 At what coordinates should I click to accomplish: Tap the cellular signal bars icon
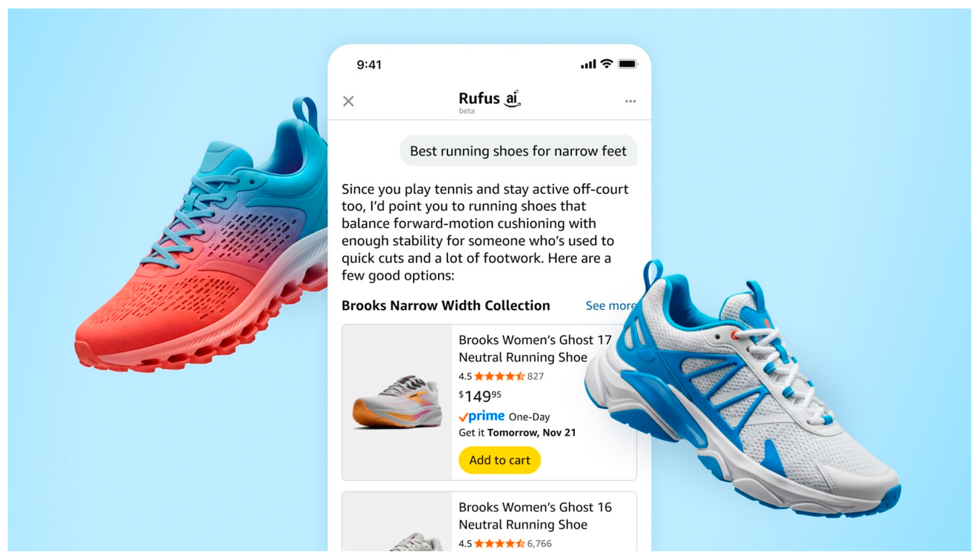click(x=588, y=64)
